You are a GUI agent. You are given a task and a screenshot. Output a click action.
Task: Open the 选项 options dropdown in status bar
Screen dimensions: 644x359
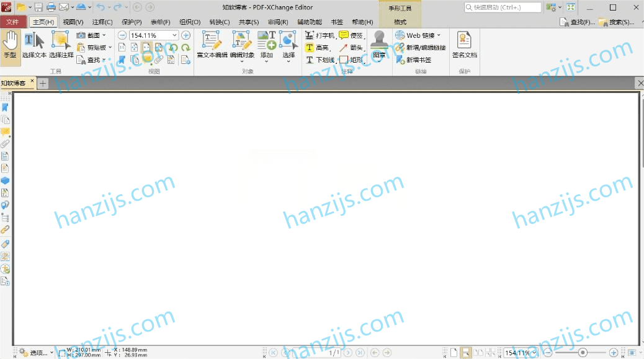click(36, 352)
